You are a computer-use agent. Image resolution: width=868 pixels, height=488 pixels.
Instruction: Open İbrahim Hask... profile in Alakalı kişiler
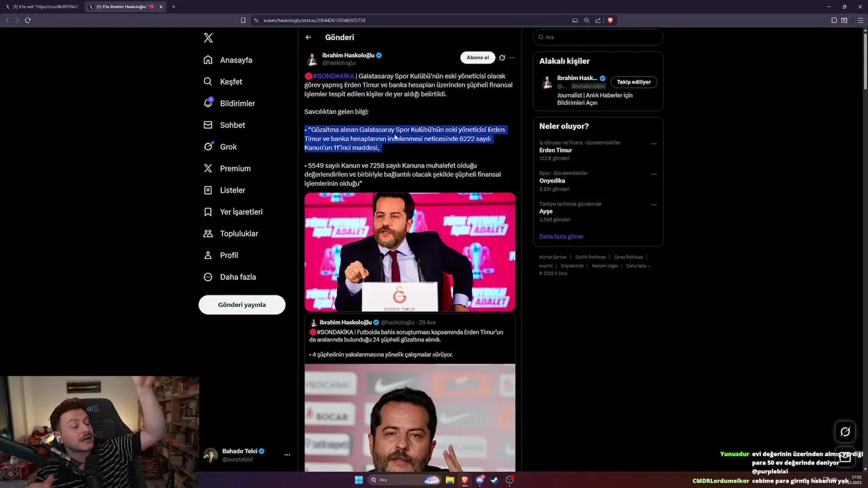[577, 78]
